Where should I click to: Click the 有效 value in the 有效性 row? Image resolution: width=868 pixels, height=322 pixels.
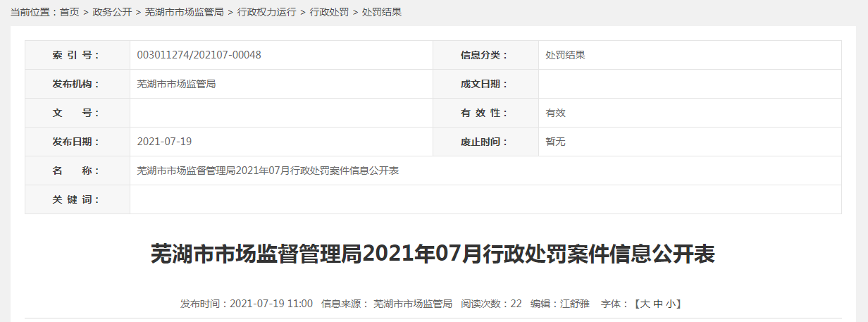click(555, 113)
